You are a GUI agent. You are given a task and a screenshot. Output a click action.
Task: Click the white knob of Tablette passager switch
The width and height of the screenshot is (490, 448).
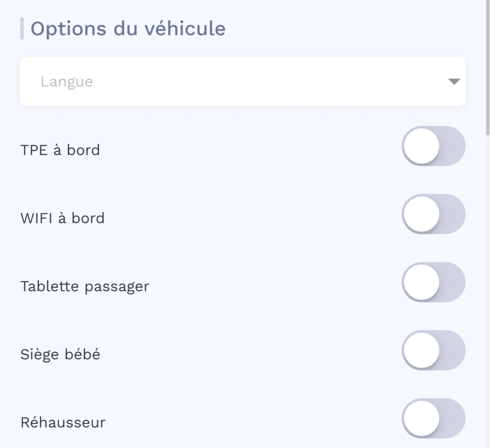[x=422, y=282]
